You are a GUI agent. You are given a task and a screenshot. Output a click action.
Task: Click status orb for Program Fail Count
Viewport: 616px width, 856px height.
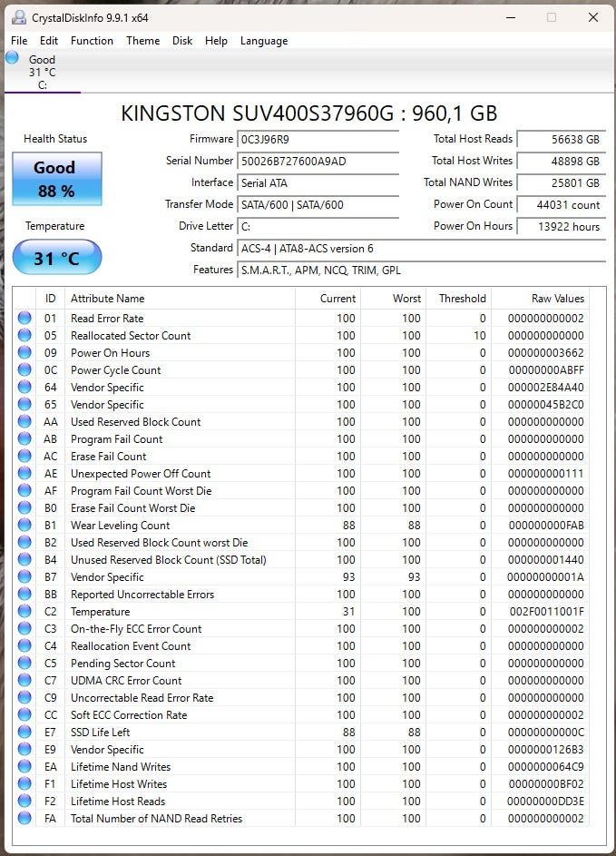[24, 439]
